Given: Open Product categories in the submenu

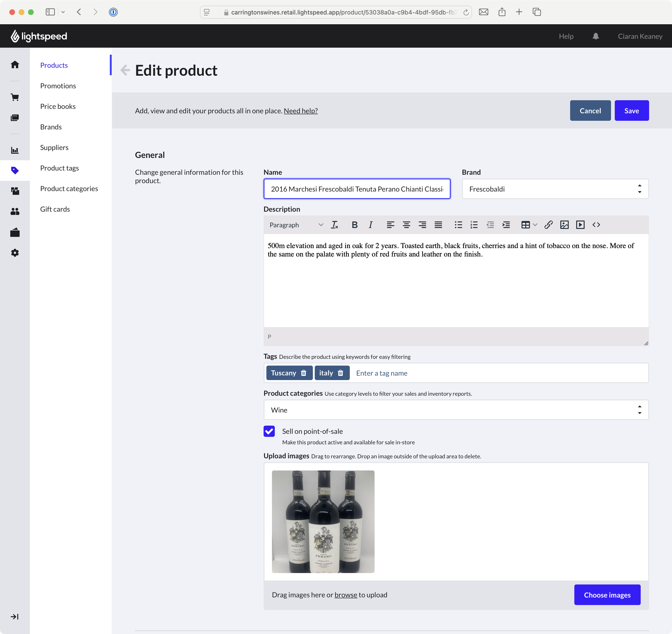Looking at the screenshot, I should [x=69, y=189].
